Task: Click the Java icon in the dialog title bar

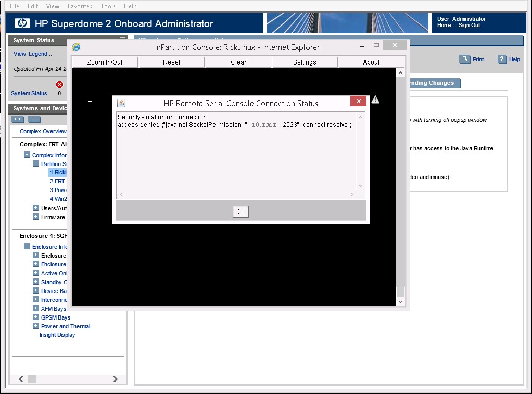Action: [121, 103]
